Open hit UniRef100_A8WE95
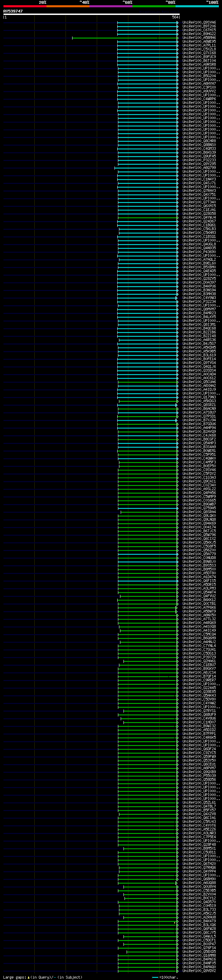This screenshot has height=980, width=222. point(199,41)
